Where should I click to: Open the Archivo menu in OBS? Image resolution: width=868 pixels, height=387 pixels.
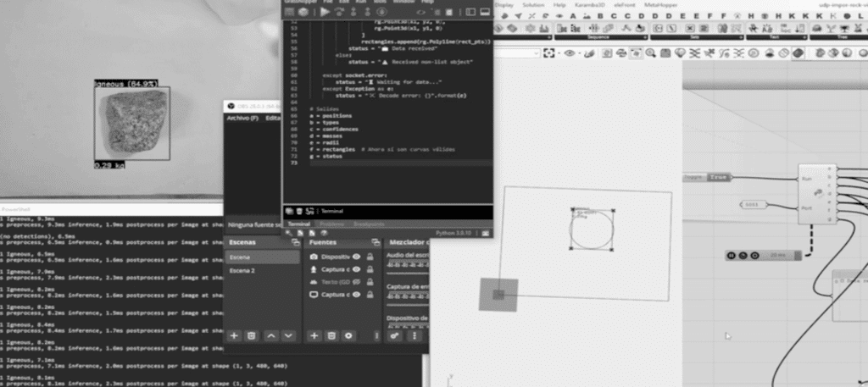(242, 119)
